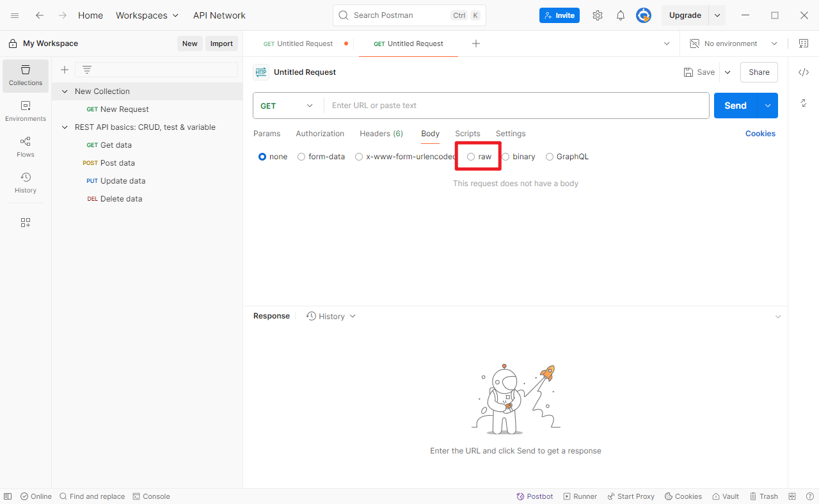Switch to the Params tab
The height and width of the screenshot is (504, 819).
point(267,134)
